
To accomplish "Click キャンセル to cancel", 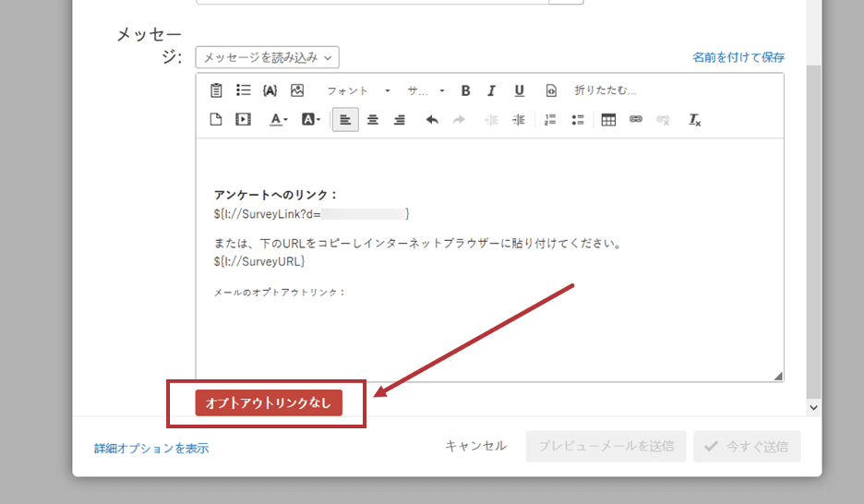I will pos(476,446).
